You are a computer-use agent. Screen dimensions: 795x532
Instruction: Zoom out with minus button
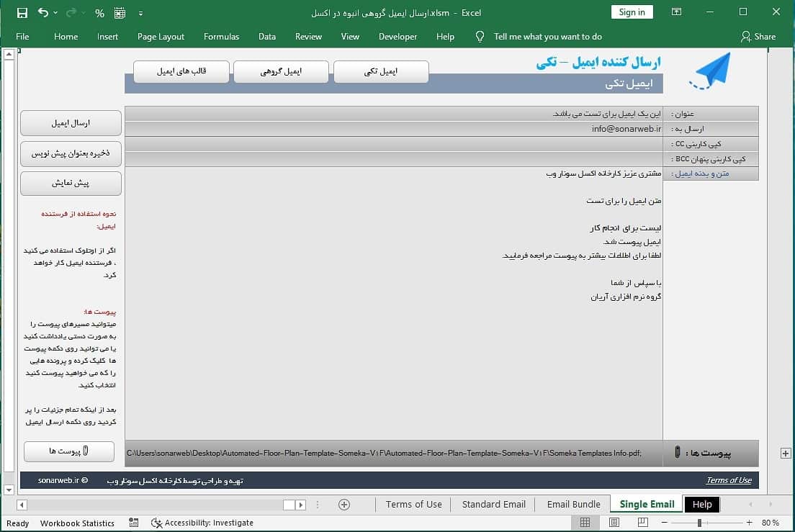click(x=665, y=523)
